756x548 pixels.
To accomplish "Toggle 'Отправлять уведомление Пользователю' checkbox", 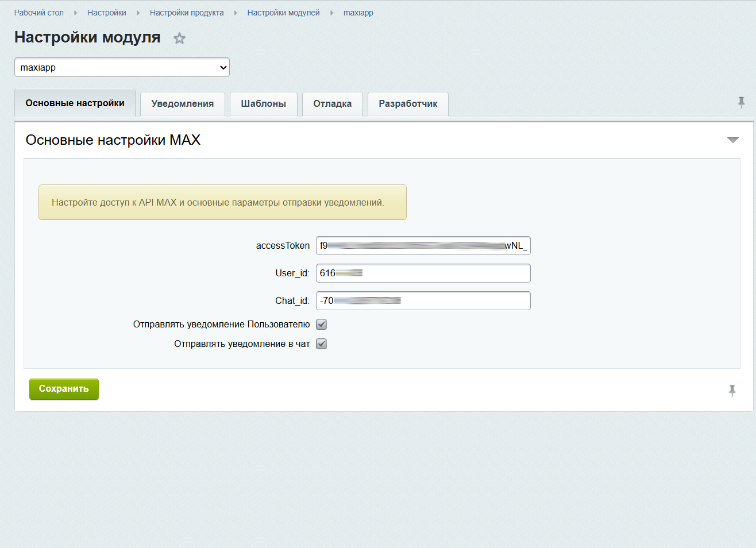I will click(322, 325).
